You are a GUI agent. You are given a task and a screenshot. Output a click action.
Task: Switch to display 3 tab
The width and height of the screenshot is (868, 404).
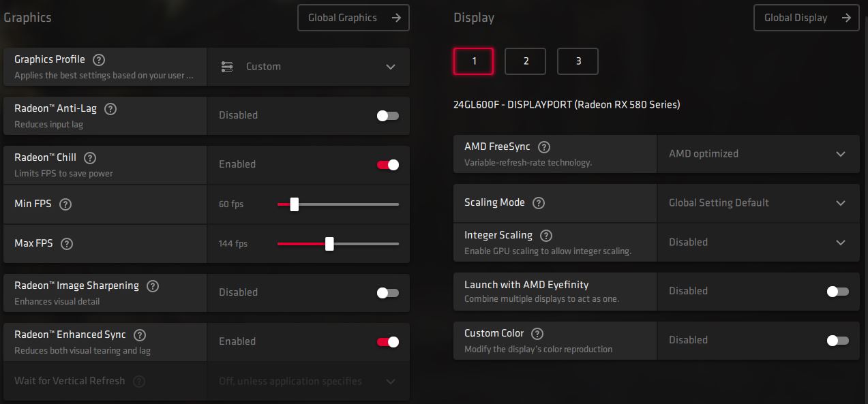(x=578, y=61)
